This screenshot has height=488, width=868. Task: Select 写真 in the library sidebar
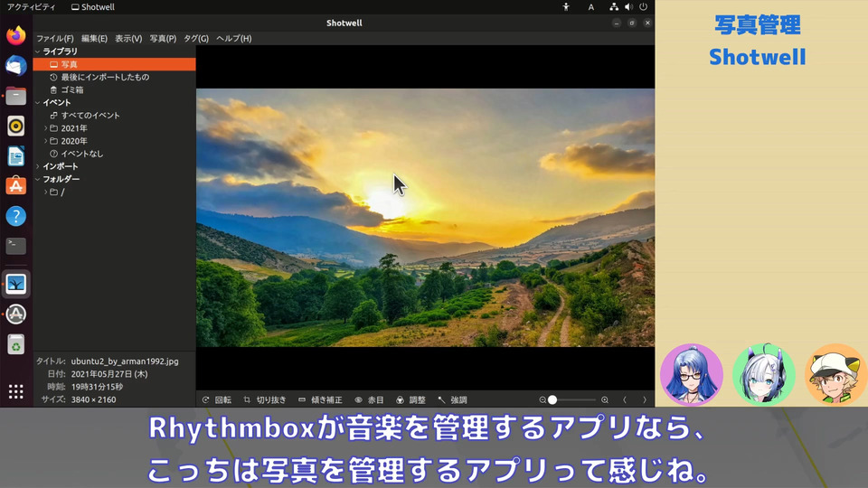pos(114,64)
